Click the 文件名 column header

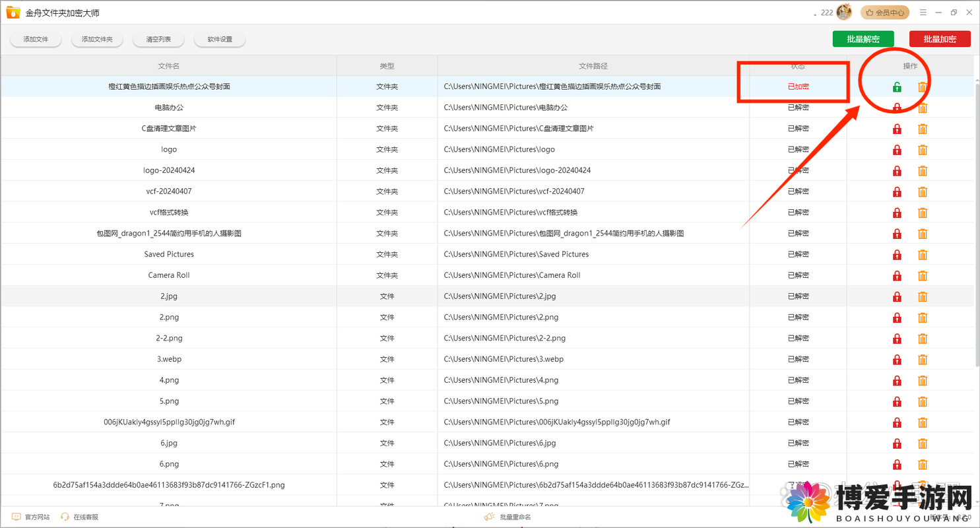tap(169, 66)
